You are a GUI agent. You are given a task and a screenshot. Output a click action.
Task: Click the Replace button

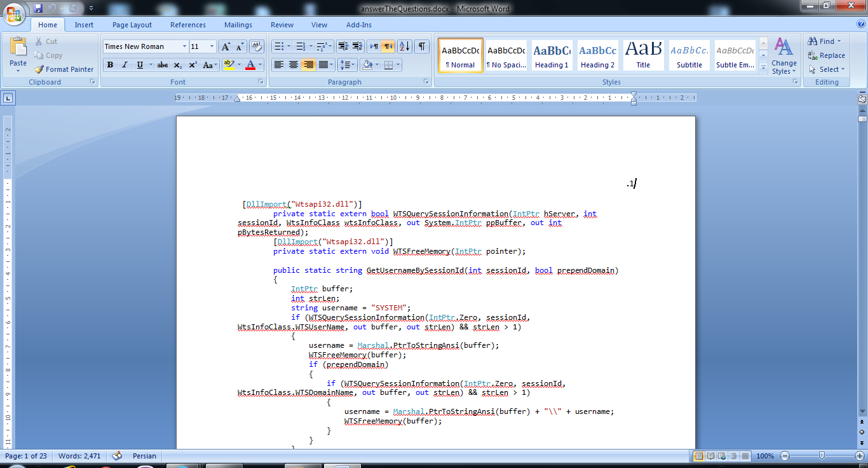coord(826,55)
